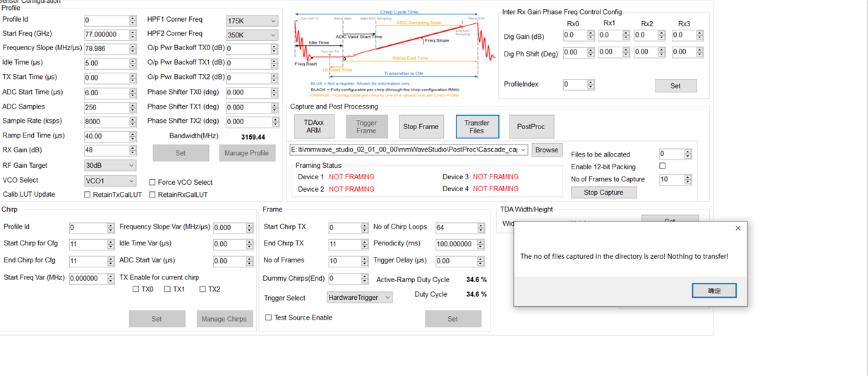Open HPF2 Corner Freq dropdown
The image size is (868, 376).
tap(252, 35)
